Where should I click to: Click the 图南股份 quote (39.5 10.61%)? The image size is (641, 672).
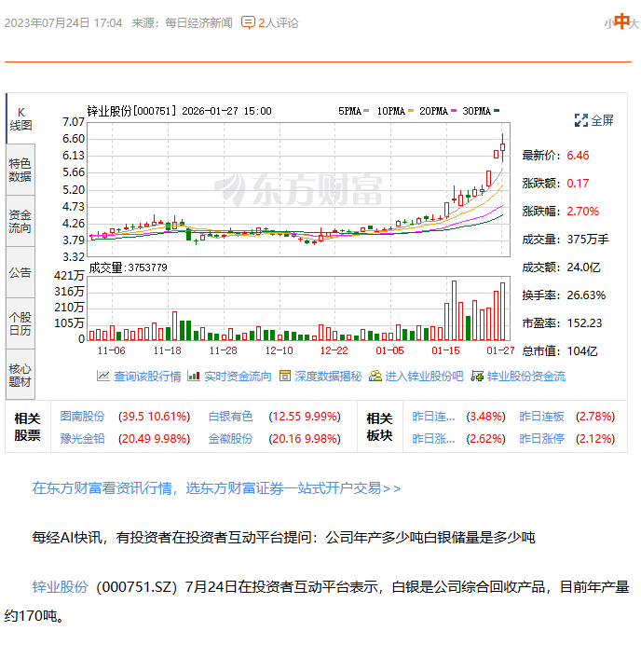[x=155, y=416]
